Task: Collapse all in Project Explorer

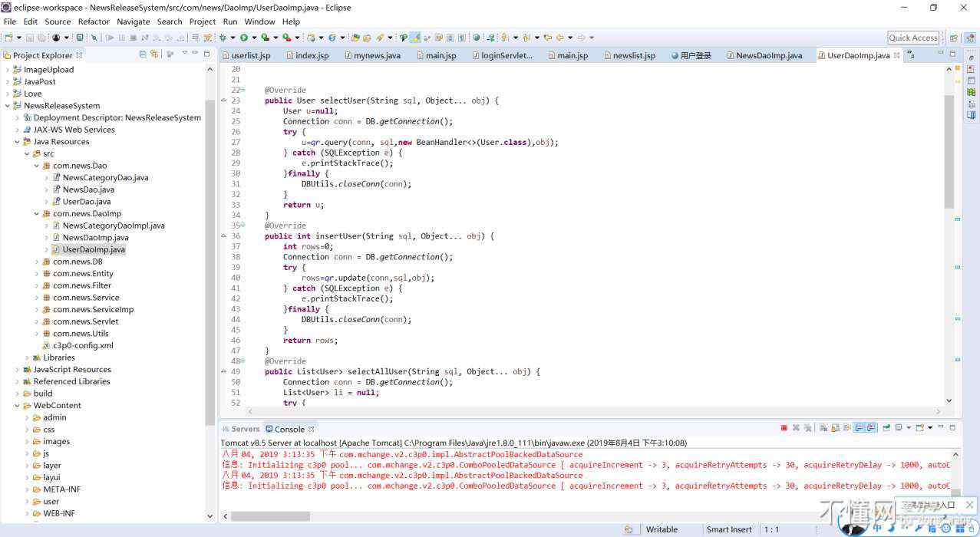Action: pos(143,54)
